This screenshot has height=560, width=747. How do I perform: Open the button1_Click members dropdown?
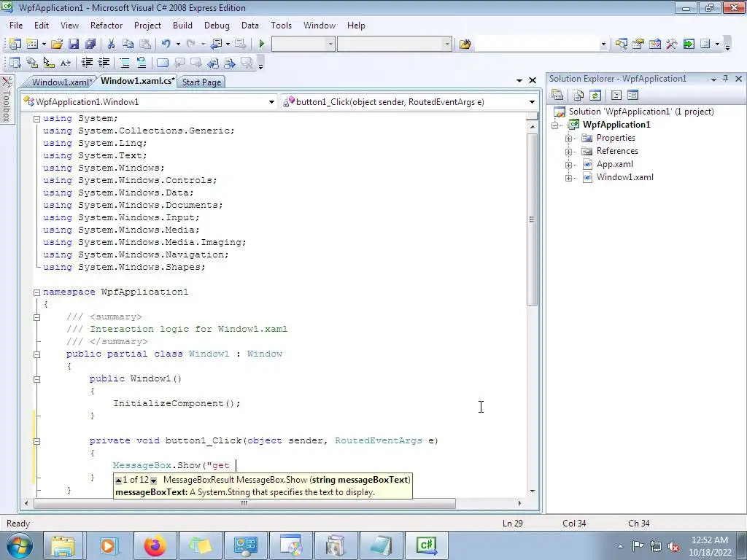tap(532, 102)
